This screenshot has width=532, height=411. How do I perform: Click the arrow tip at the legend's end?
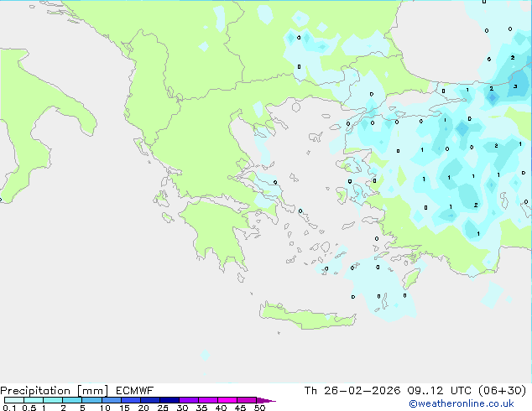coord(266,400)
